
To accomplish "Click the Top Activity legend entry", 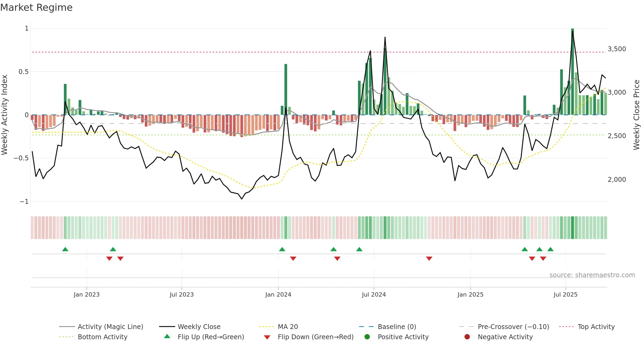I will pyautogui.click(x=587, y=327).
